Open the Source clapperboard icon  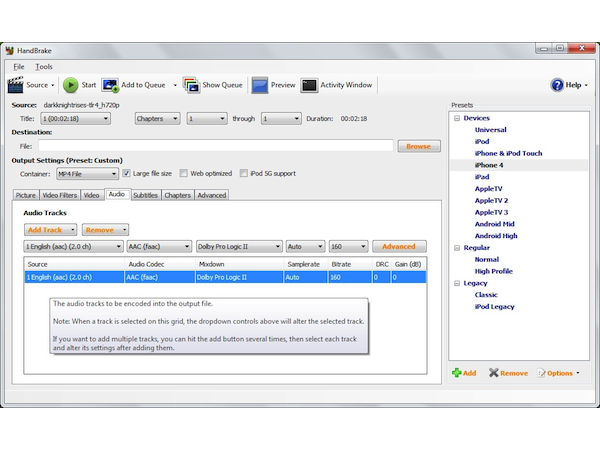[x=15, y=85]
